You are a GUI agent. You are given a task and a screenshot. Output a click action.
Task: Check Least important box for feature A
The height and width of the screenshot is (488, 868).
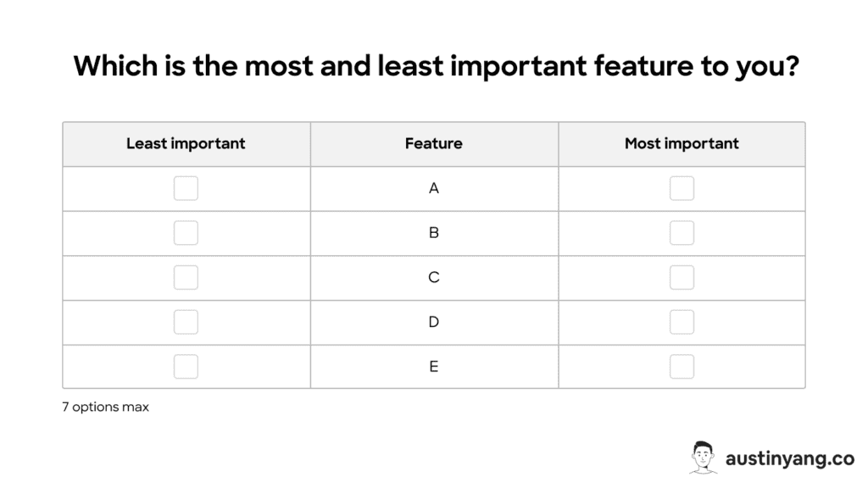pyautogui.click(x=186, y=188)
